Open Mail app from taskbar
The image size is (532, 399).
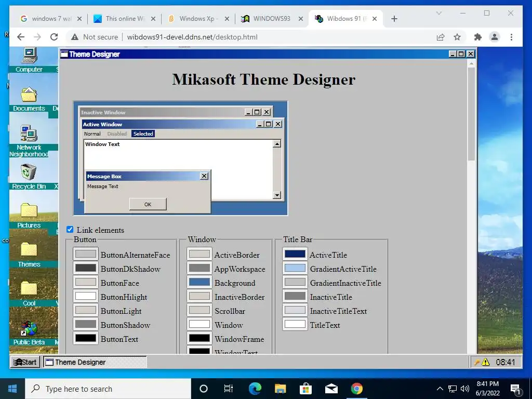point(331,389)
